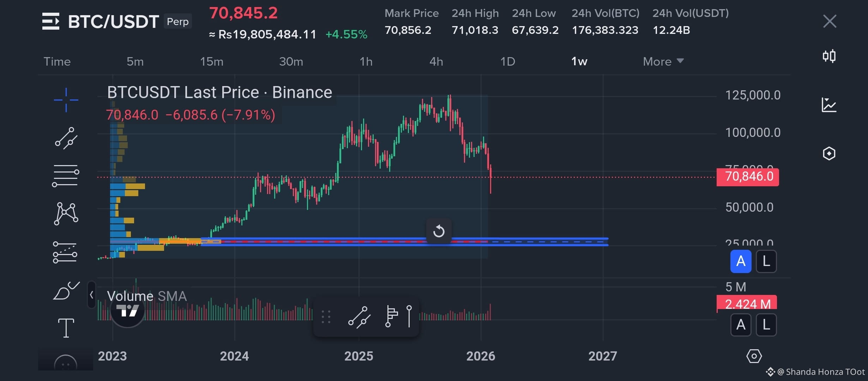Click the 24h Vol(BTC) value 176,383.323
This screenshot has height=381, width=868.
coord(605,30)
